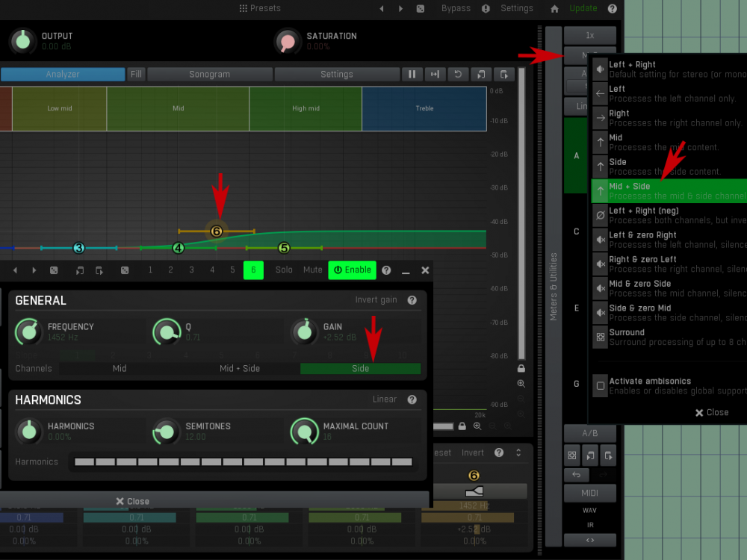
Task: Open GENERAL section help icon
Action: pos(412,300)
